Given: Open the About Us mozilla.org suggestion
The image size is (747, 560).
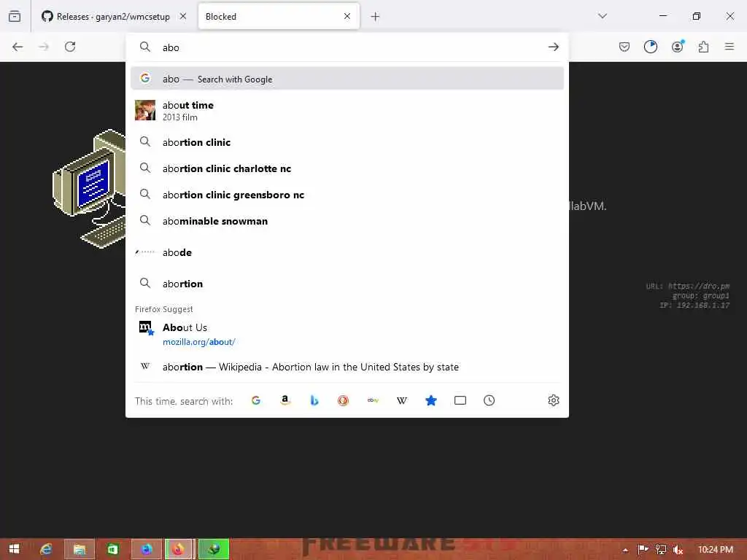Looking at the screenshot, I should point(347,334).
